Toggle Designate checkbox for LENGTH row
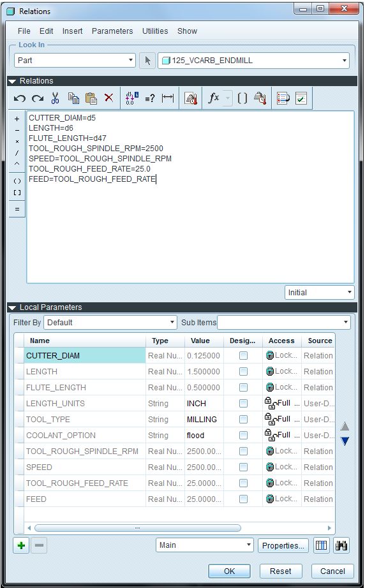The image size is (365, 588). tap(244, 372)
